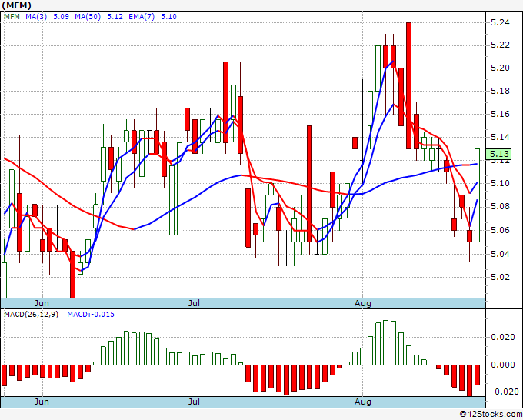Select the tall red candle peaking at 5.24
This screenshot has width=523, height=420.
pyautogui.click(x=408, y=85)
